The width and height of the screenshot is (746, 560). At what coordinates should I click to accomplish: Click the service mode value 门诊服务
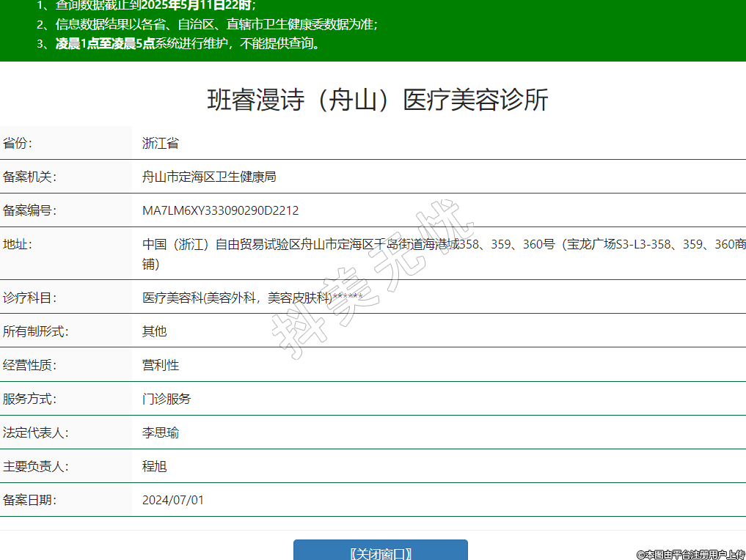[167, 399]
